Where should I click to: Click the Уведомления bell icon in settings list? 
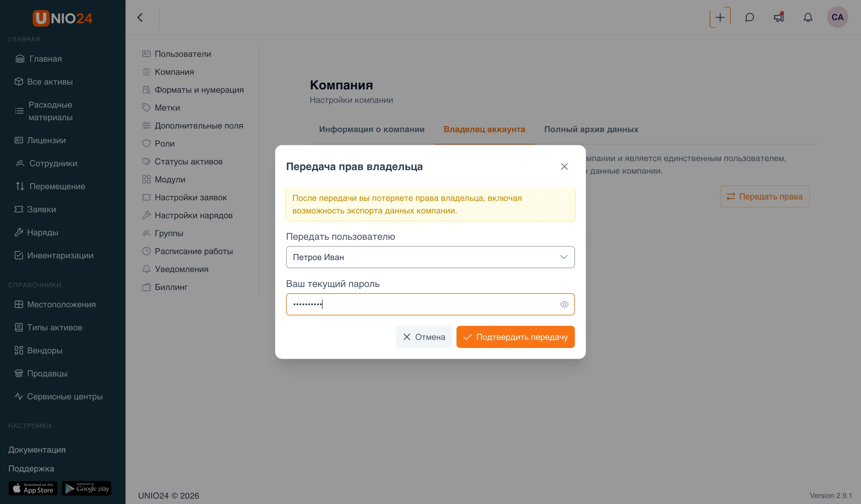point(146,269)
